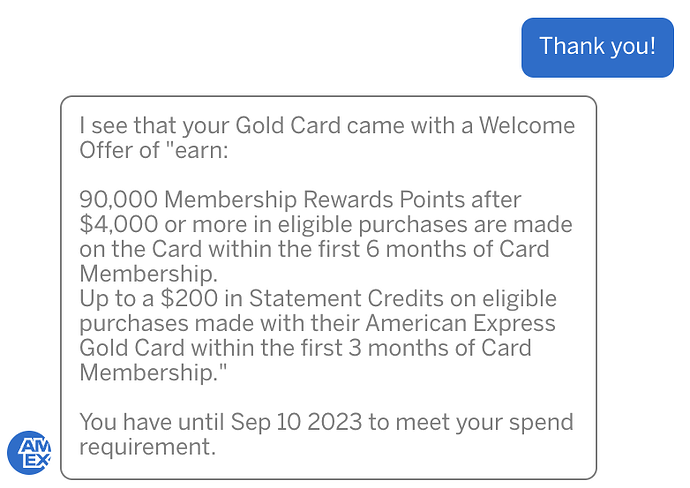Click the "purchases made with their" text
This screenshot has height=488, width=690.
(x=218, y=323)
